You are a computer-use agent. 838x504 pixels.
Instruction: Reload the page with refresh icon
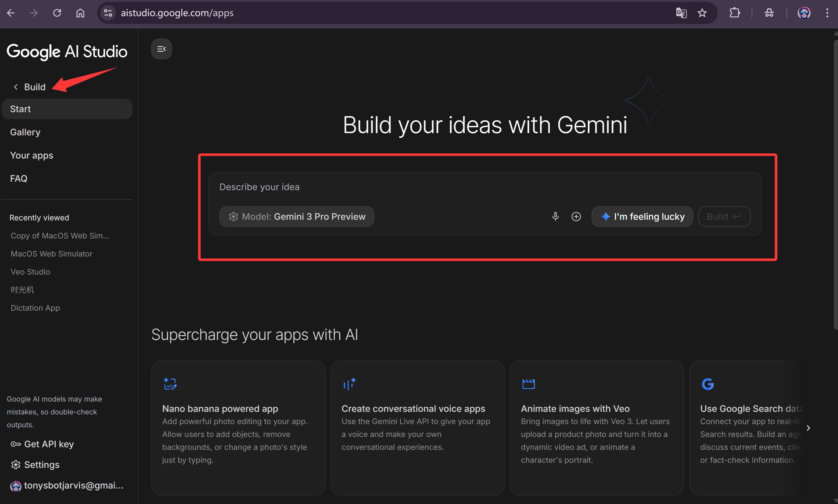(57, 13)
